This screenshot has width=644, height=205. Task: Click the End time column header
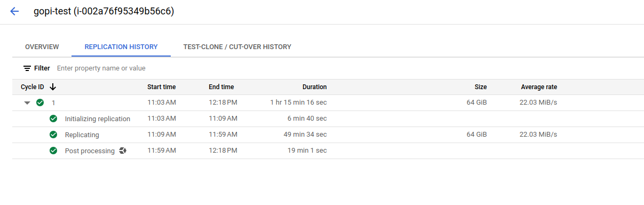pos(221,87)
